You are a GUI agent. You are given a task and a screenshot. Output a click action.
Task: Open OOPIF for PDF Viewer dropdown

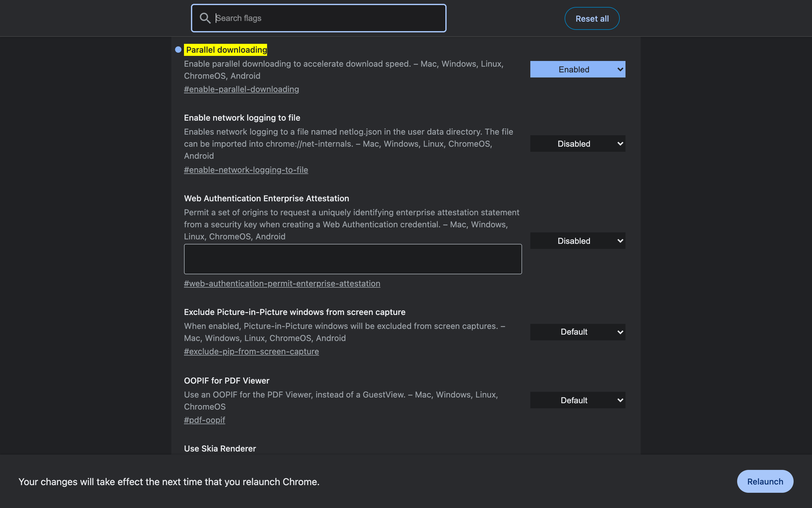578,400
